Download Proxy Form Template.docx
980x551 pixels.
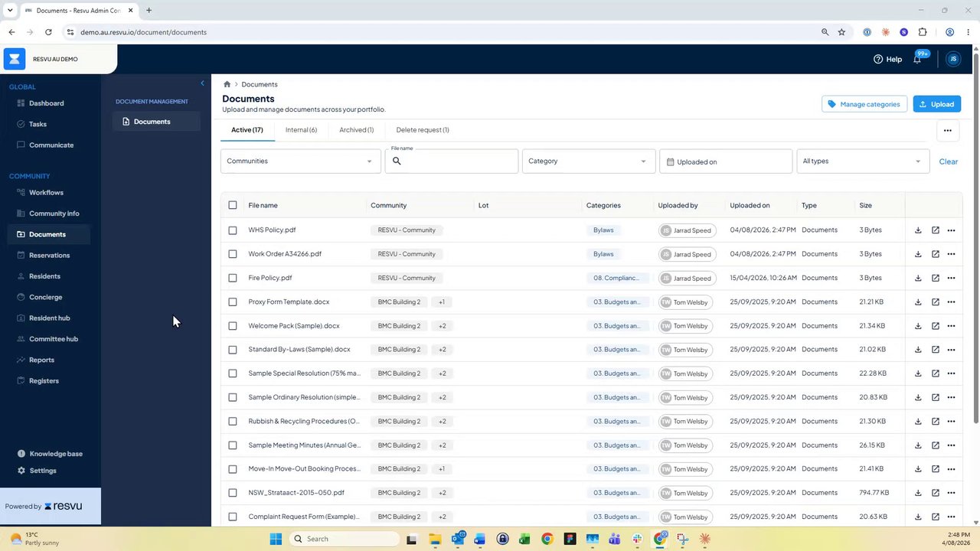918,302
